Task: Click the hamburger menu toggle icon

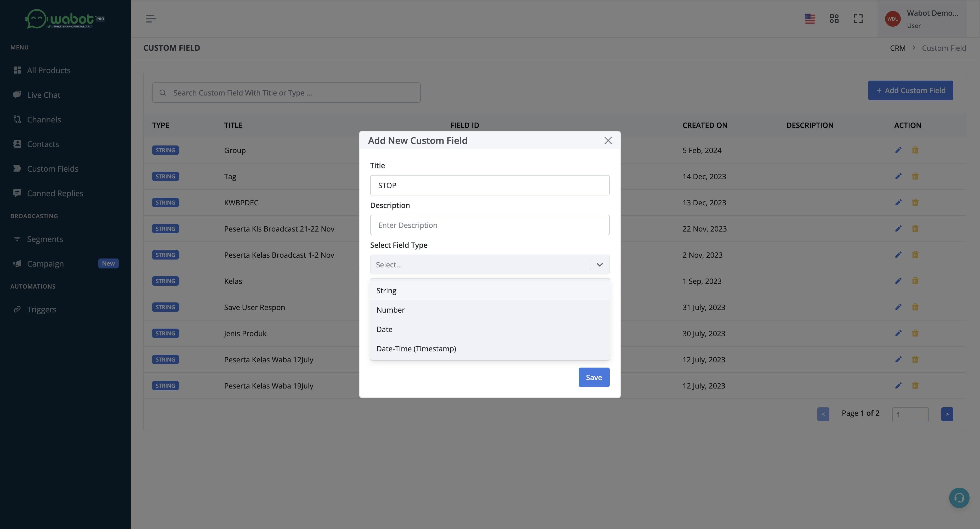Action: 151,19
